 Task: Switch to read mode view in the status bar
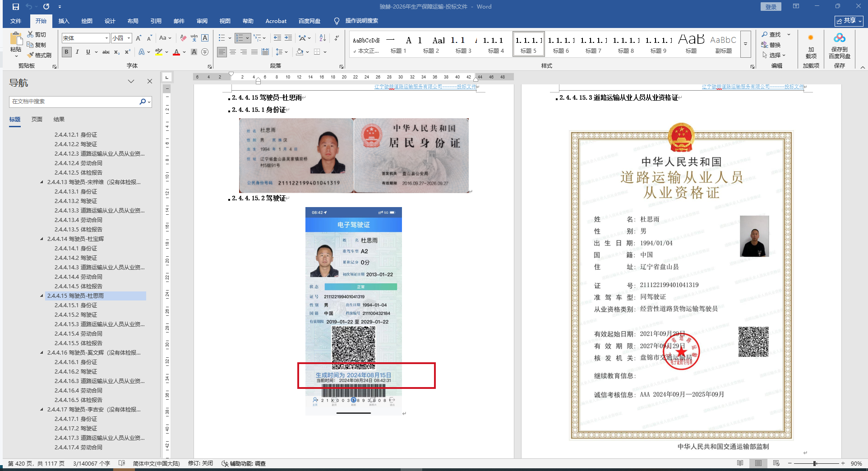[x=740, y=463]
